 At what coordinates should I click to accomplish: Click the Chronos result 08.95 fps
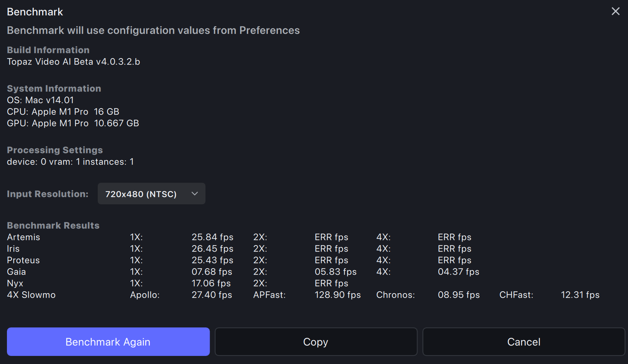pos(459,295)
